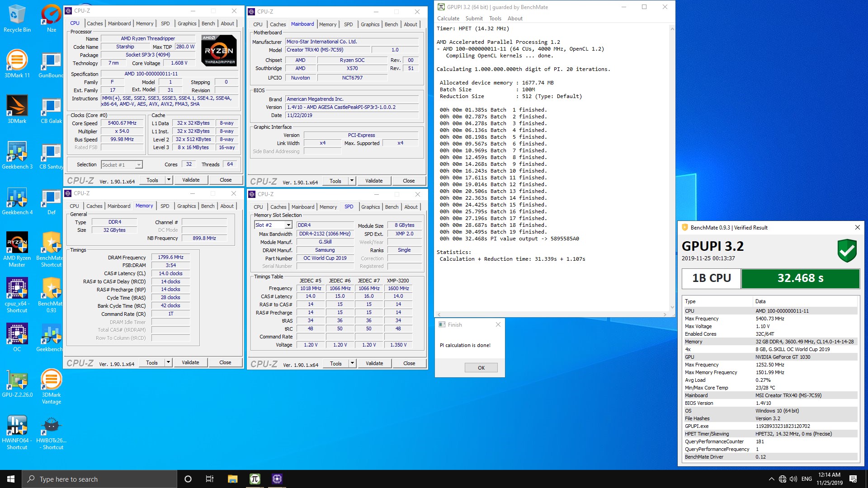Click the ENG language indicator
The width and height of the screenshot is (868, 488).
(807, 479)
